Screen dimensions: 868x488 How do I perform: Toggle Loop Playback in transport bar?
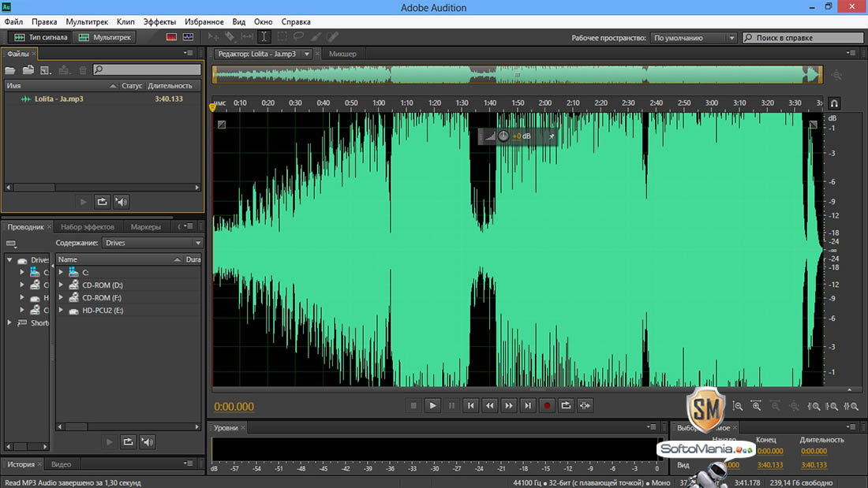[x=566, y=405]
